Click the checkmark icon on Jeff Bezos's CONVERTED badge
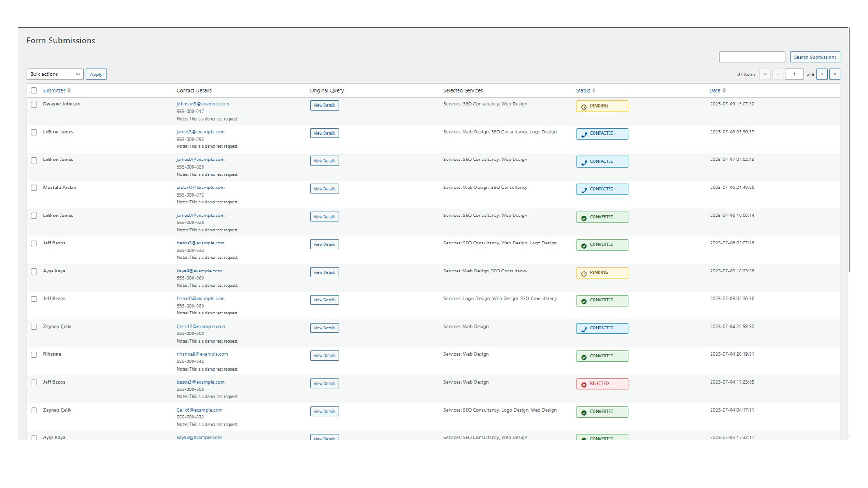 [x=584, y=244]
